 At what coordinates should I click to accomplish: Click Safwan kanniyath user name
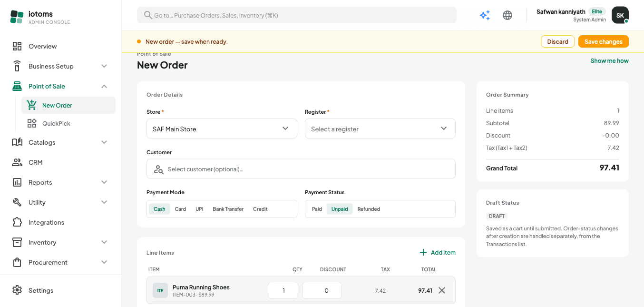click(560, 11)
